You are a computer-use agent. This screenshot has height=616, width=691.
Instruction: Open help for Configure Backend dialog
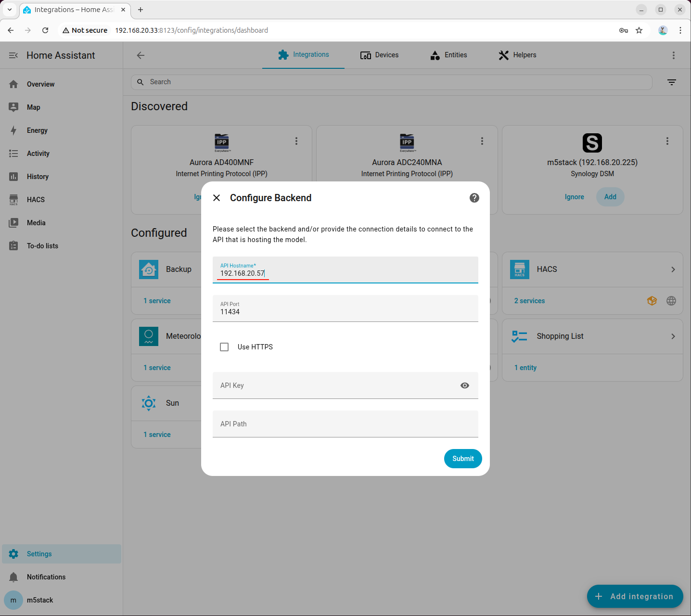point(474,198)
